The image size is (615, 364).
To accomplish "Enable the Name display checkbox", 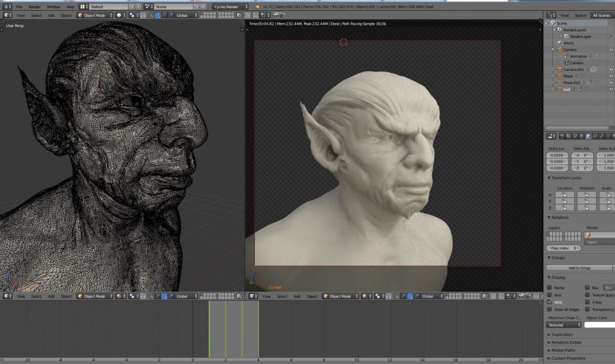I will click(550, 288).
